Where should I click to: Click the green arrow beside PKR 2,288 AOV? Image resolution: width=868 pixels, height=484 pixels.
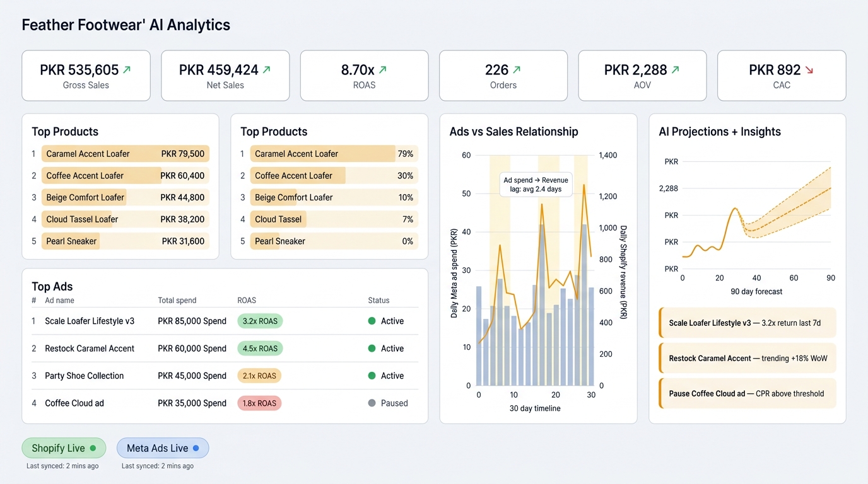676,70
